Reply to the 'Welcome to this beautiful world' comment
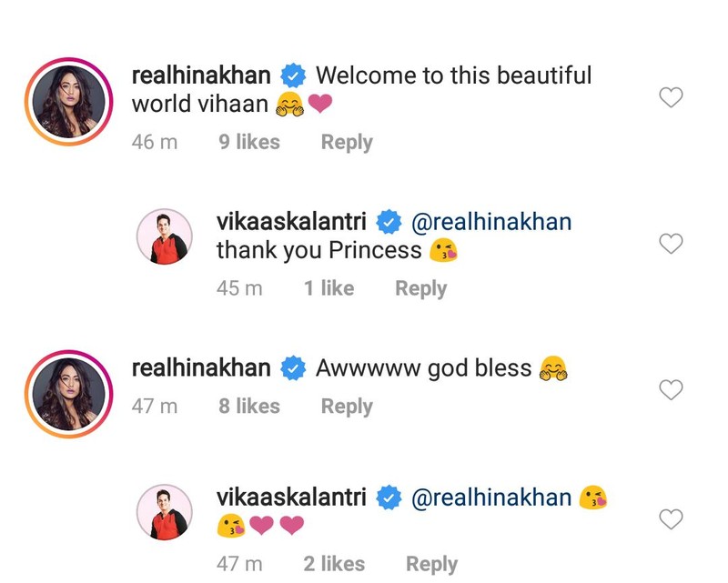This screenshot has height=583, width=728. [x=347, y=142]
